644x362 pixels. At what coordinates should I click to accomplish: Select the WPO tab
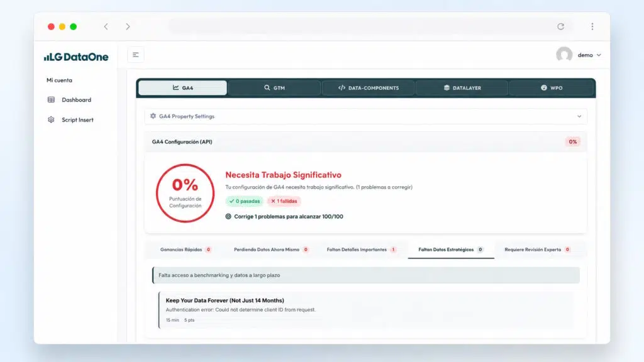coord(552,88)
